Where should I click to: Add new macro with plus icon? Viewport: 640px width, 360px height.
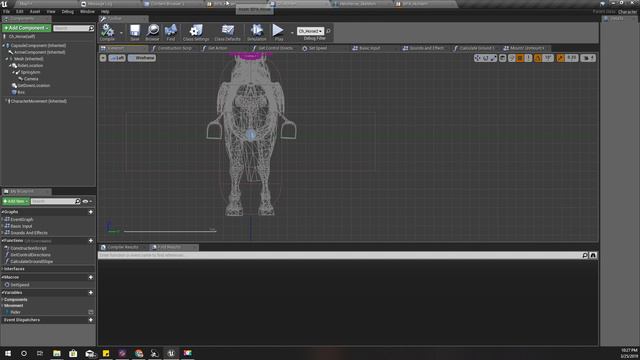click(x=91, y=277)
